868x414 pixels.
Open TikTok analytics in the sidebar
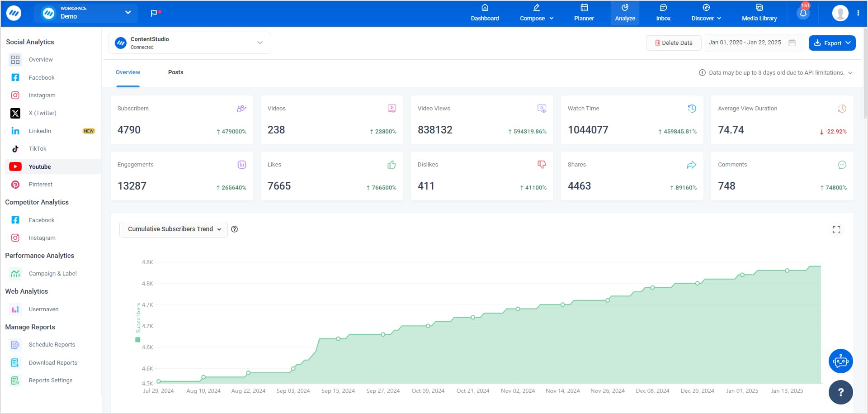pos(53,149)
